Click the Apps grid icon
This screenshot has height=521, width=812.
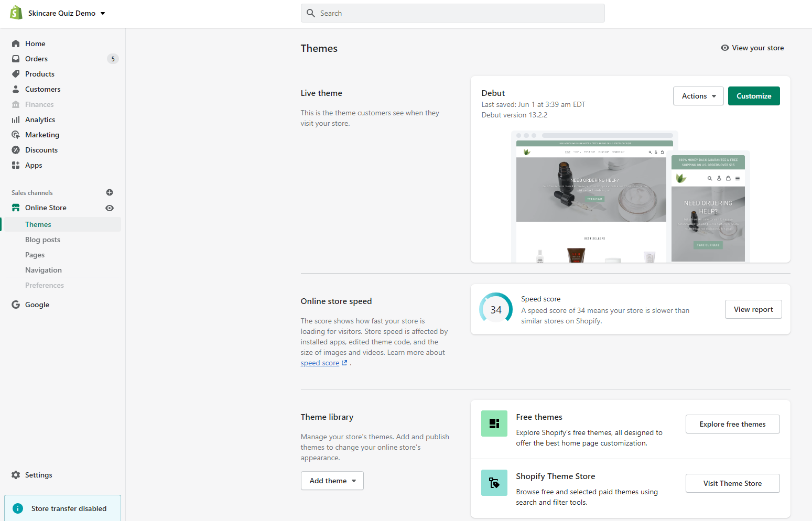click(x=16, y=165)
